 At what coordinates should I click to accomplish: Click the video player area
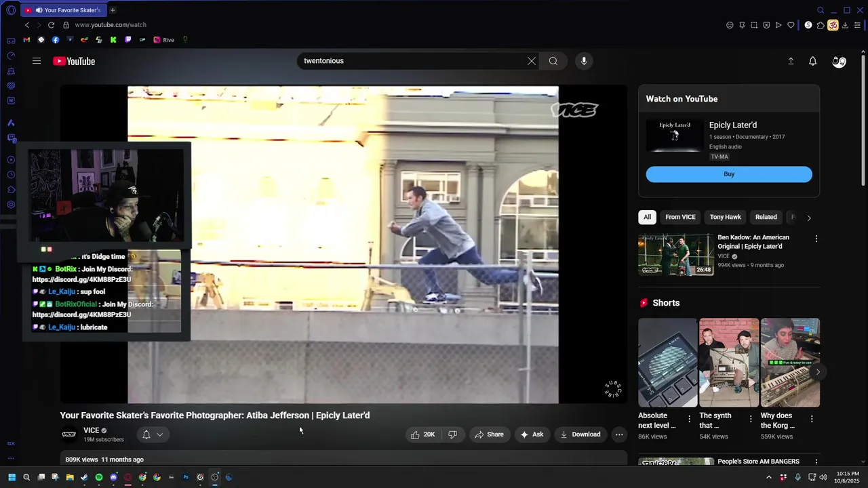tap(343, 244)
